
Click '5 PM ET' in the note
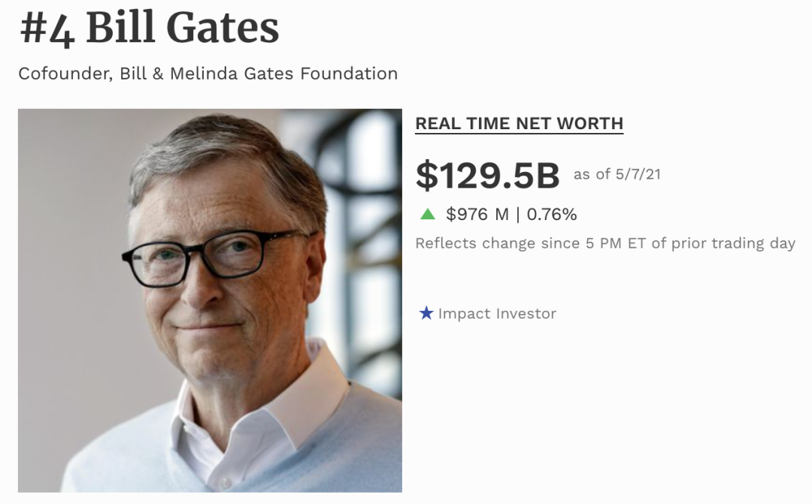click(x=617, y=243)
